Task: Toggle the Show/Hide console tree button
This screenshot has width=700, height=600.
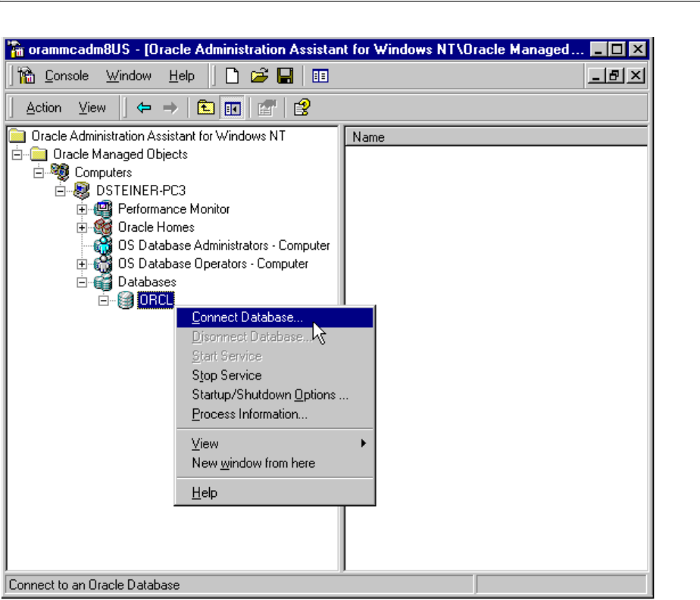Action: coord(233,108)
